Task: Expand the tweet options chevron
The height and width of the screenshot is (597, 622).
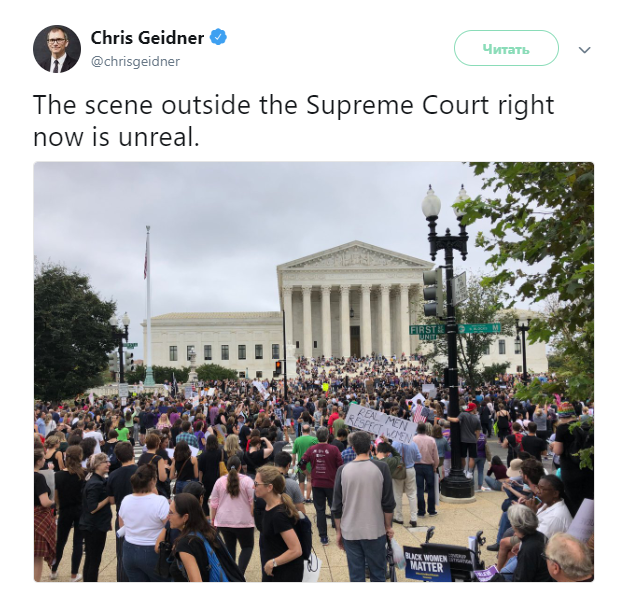Action: pos(584,50)
